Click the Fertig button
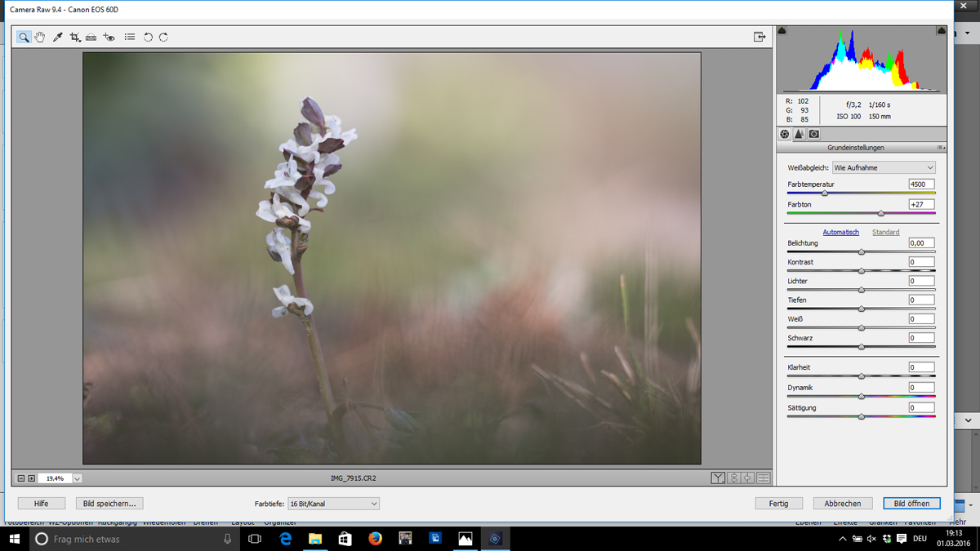 pos(779,504)
